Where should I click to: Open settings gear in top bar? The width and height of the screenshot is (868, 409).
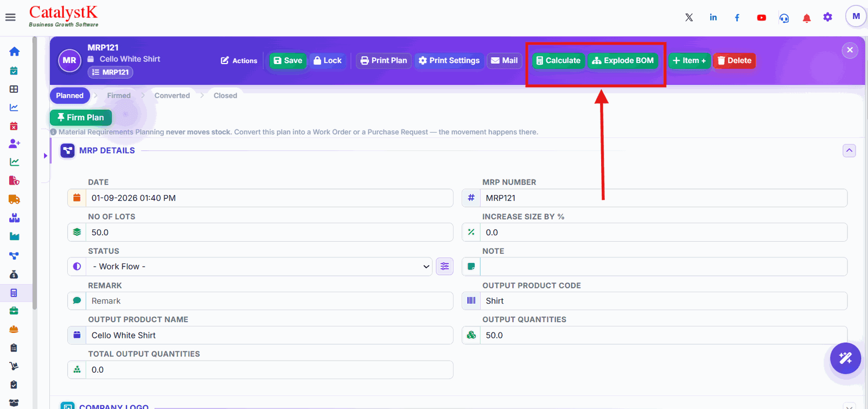828,17
